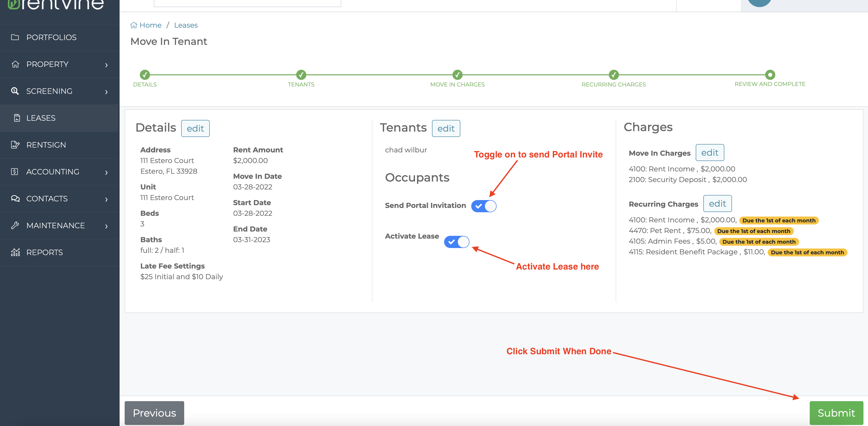
Task: Click the Move In Date 03-28-2022 value
Action: coord(252,187)
